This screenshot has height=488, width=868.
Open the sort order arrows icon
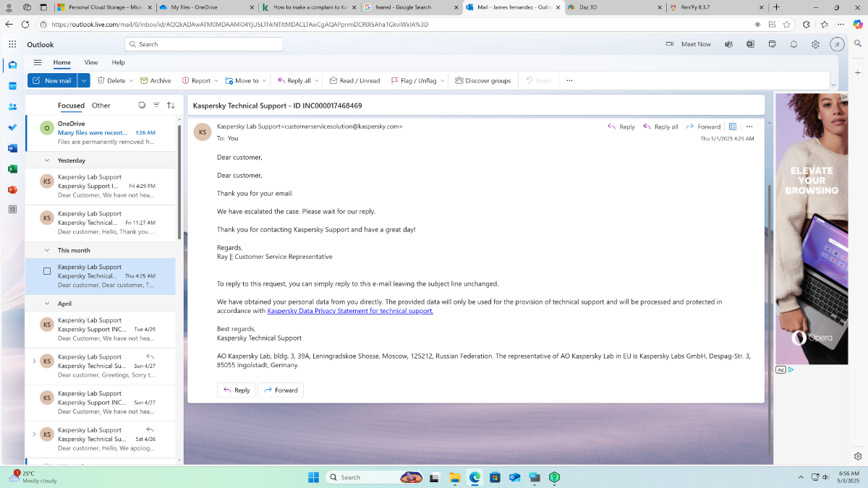pos(171,105)
